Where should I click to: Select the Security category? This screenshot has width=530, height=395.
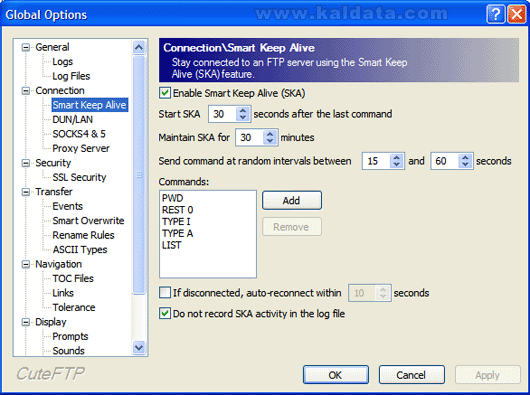tap(53, 163)
